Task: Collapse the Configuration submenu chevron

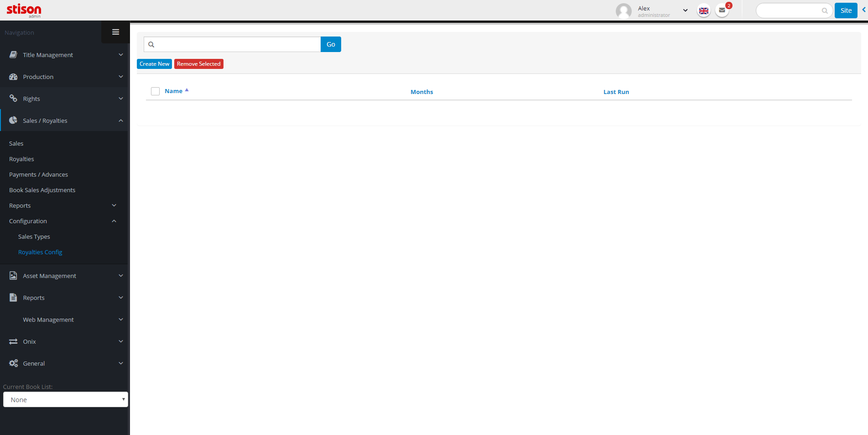Action: pyautogui.click(x=114, y=221)
